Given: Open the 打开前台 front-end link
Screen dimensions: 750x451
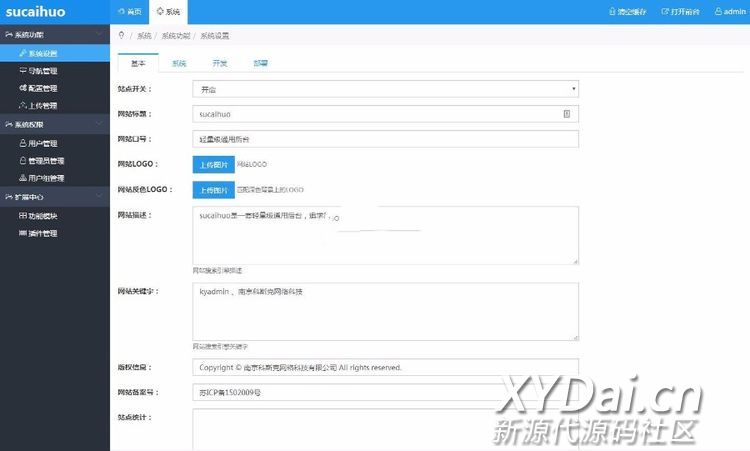Looking at the screenshot, I should 680,11.
